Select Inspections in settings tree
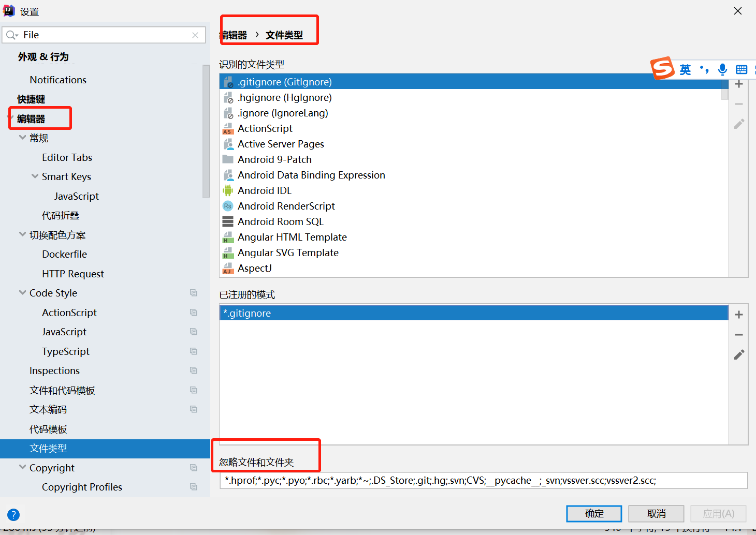Viewport: 756px width, 535px height. pyautogui.click(x=54, y=370)
